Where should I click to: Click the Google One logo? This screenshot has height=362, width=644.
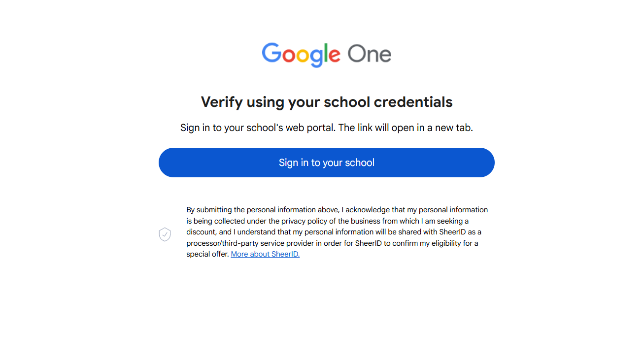(x=326, y=54)
